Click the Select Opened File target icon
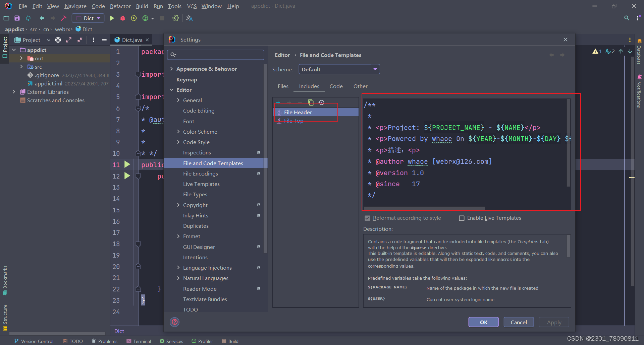 click(x=58, y=40)
